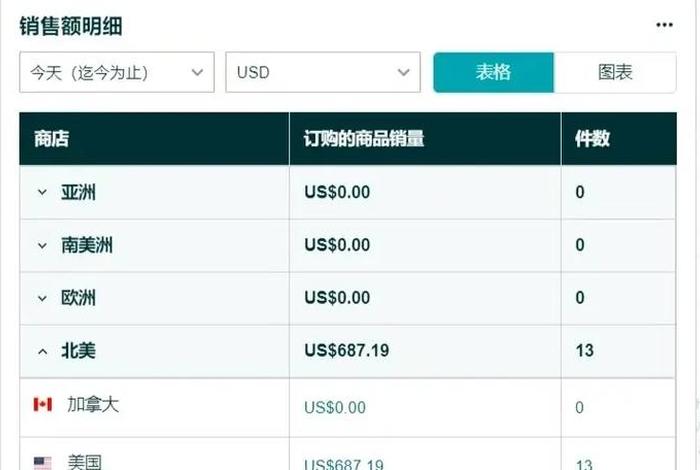Screen dimensions: 700x470
Task: Click the item count 0 in 南美洲 row
Action: [x=580, y=245]
